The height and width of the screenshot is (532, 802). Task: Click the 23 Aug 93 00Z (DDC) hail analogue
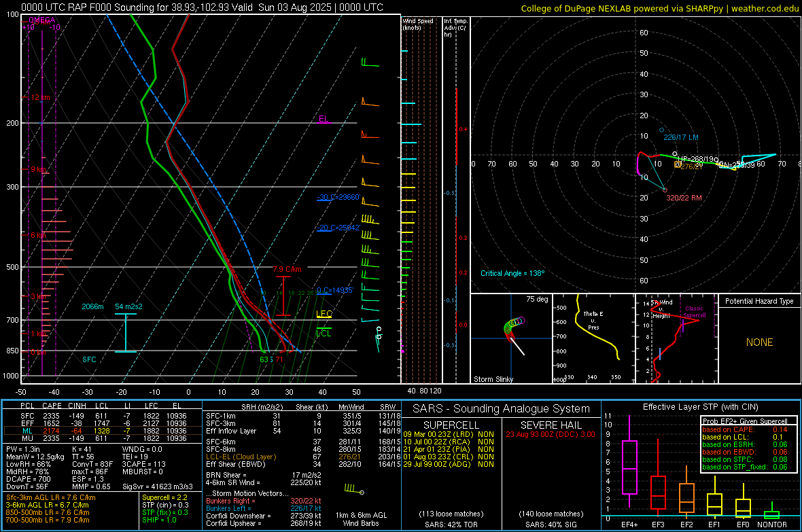551,434
